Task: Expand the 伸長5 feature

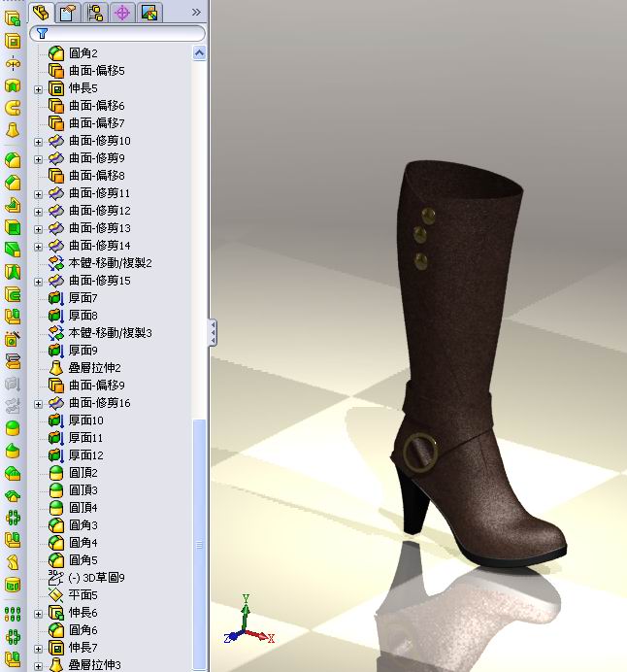Action: [x=38, y=89]
